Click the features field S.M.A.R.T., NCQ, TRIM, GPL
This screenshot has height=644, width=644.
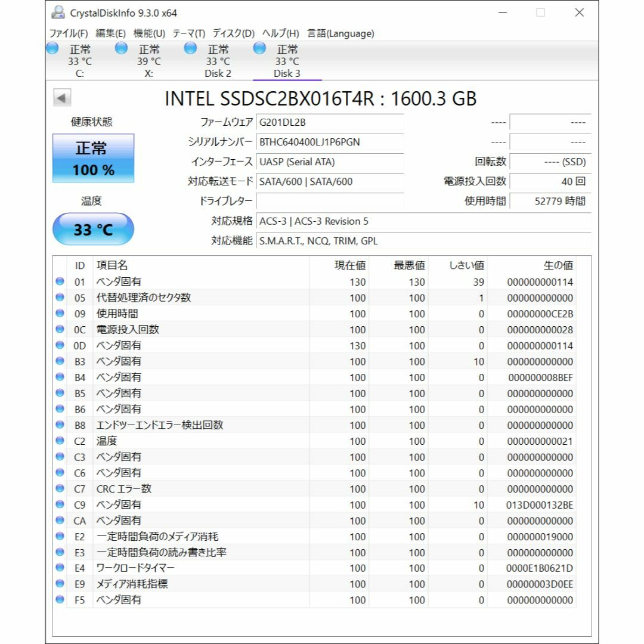pyautogui.click(x=423, y=241)
